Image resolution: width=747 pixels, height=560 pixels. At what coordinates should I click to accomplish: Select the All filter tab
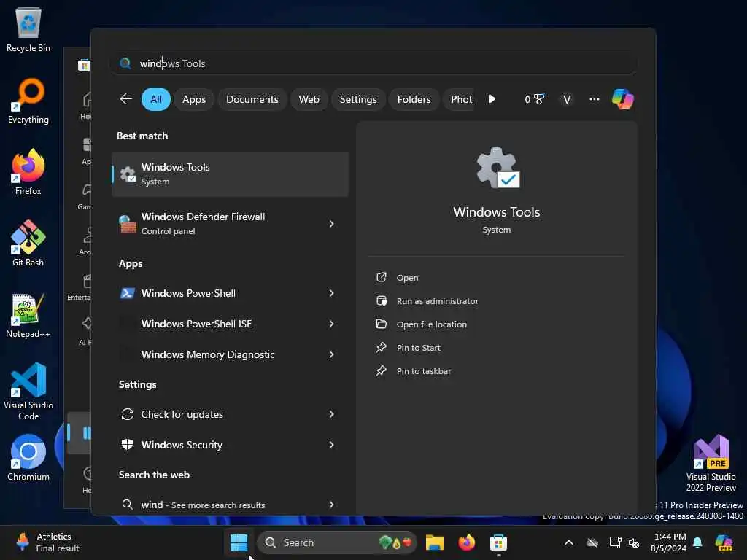156,99
